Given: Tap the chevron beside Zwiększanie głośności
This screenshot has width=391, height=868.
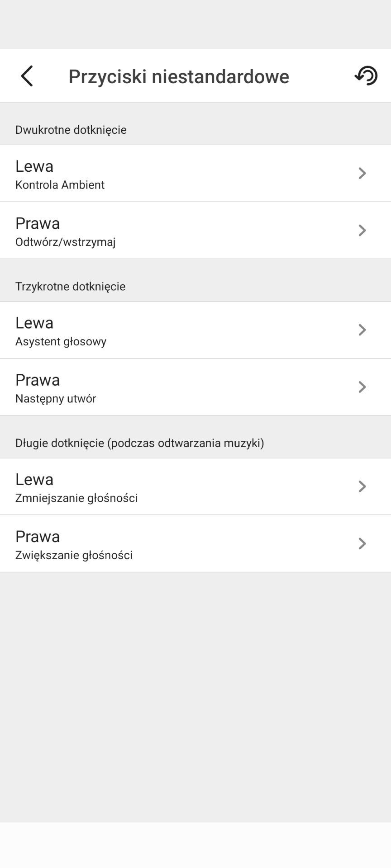Looking at the screenshot, I should (362, 543).
